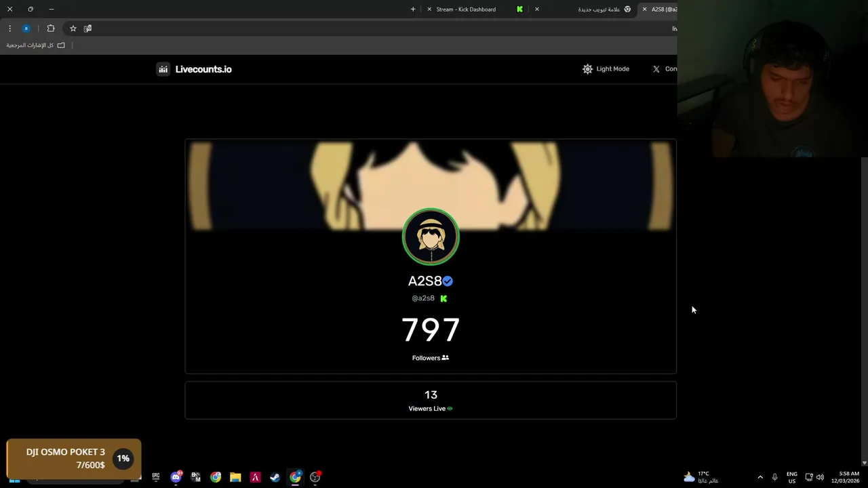
Task: Open a new browser tab with plus
Action: click(413, 9)
